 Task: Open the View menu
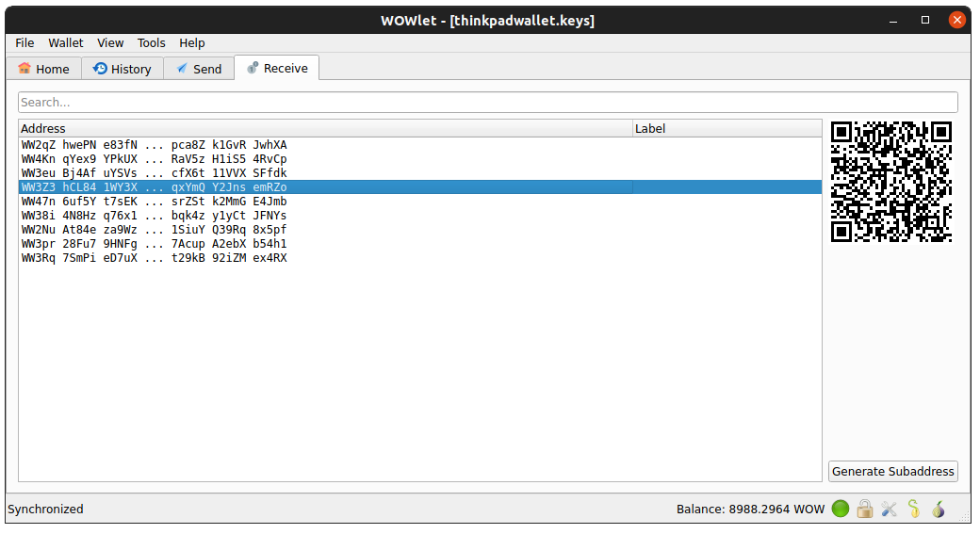110,42
